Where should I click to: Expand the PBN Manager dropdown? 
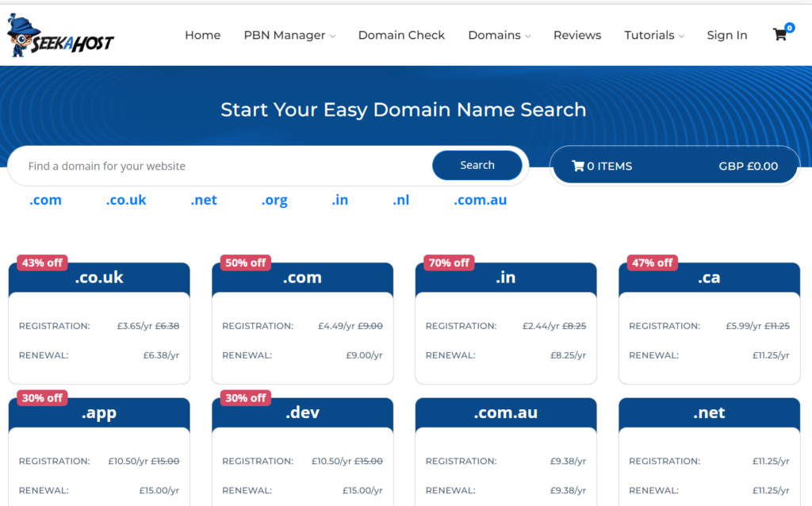pyautogui.click(x=289, y=35)
